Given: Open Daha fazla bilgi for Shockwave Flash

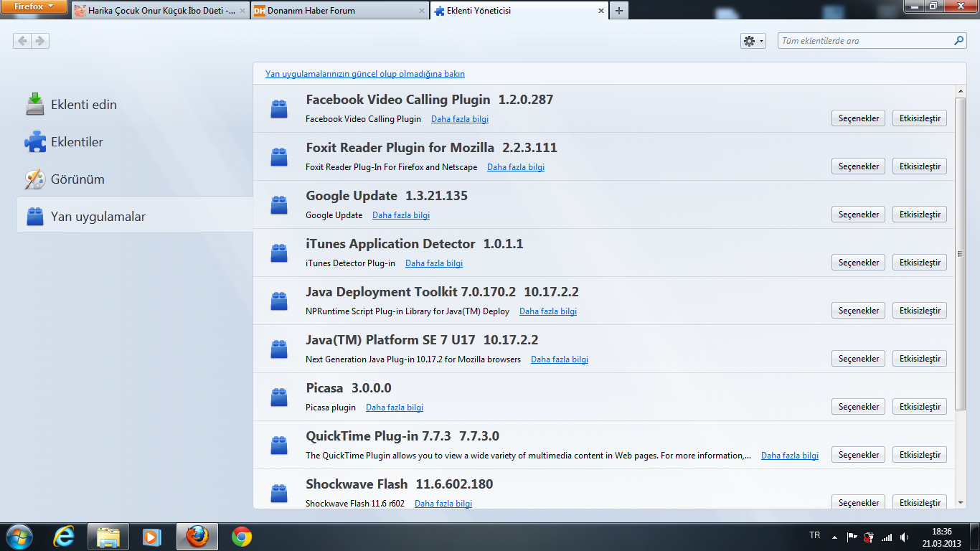Looking at the screenshot, I should coord(443,504).
